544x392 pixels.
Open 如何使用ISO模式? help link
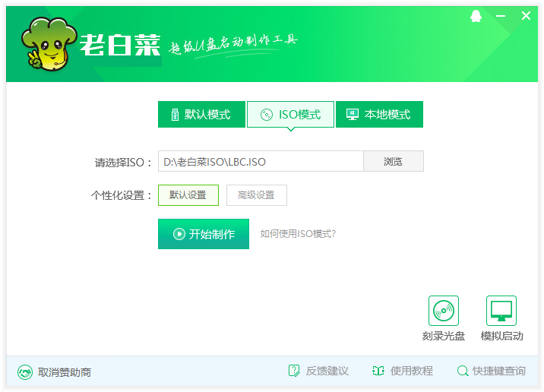point(298,234)
